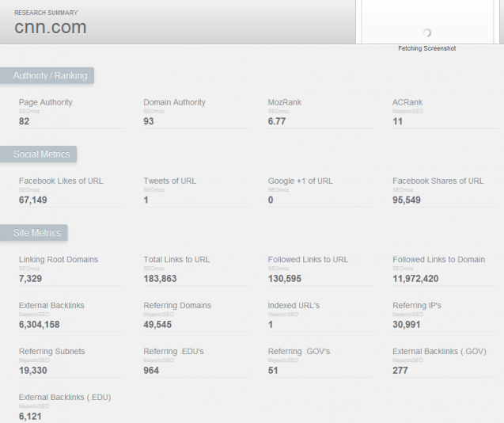
Task: Select External Backlinks value 6,304,158
Action: coord(40,325)
